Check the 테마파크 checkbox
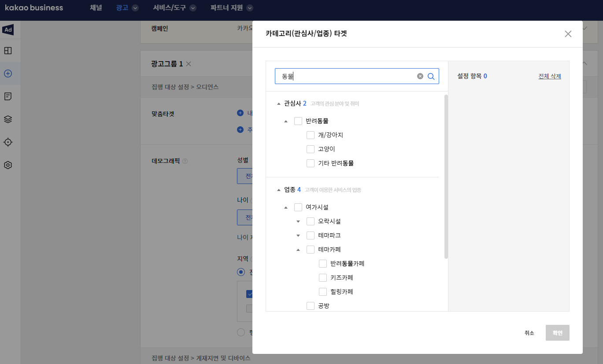This screenshot has width=603, height=364. tap(311, 235)
